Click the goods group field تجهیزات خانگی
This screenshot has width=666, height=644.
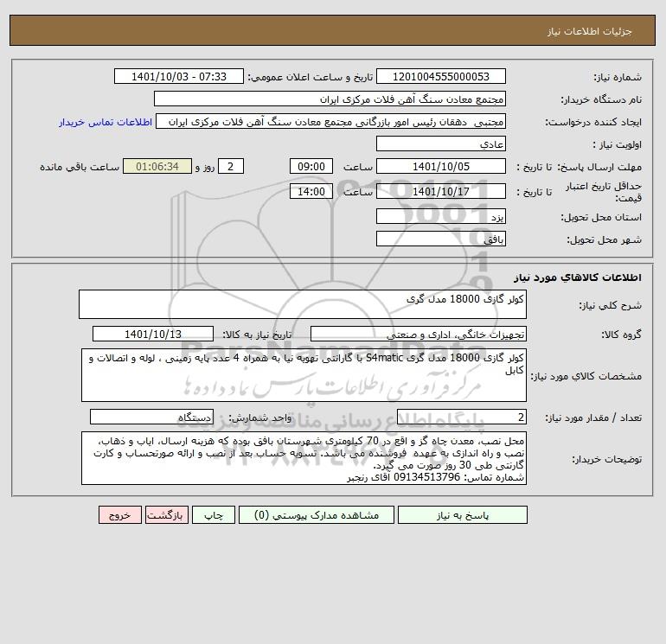pyautogui.click(x=419, y=334)
